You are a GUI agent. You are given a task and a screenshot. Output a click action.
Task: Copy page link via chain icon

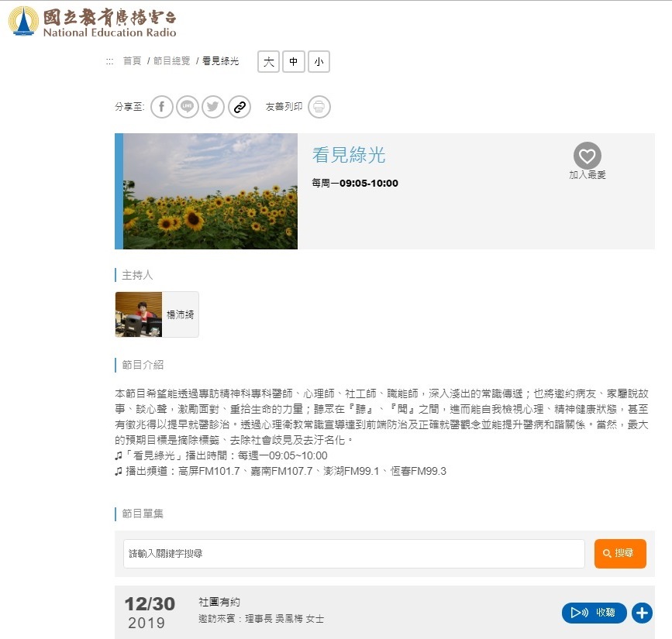pyautogui.click(x=240, y=107)
